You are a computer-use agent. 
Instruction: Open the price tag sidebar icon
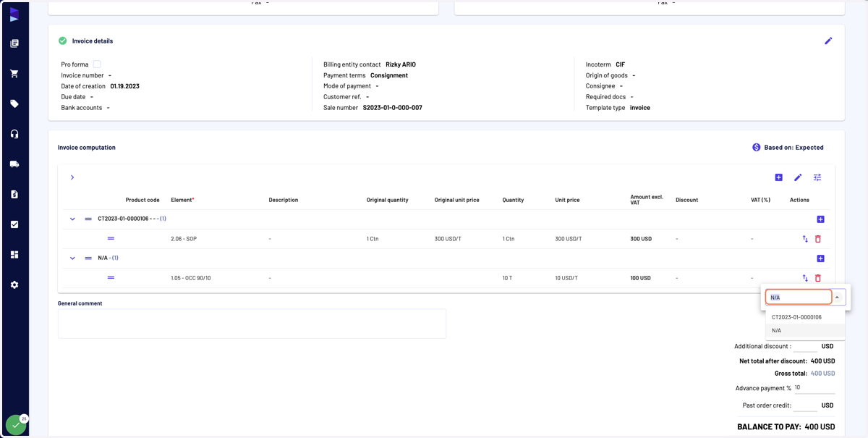(x=14, y=104)
